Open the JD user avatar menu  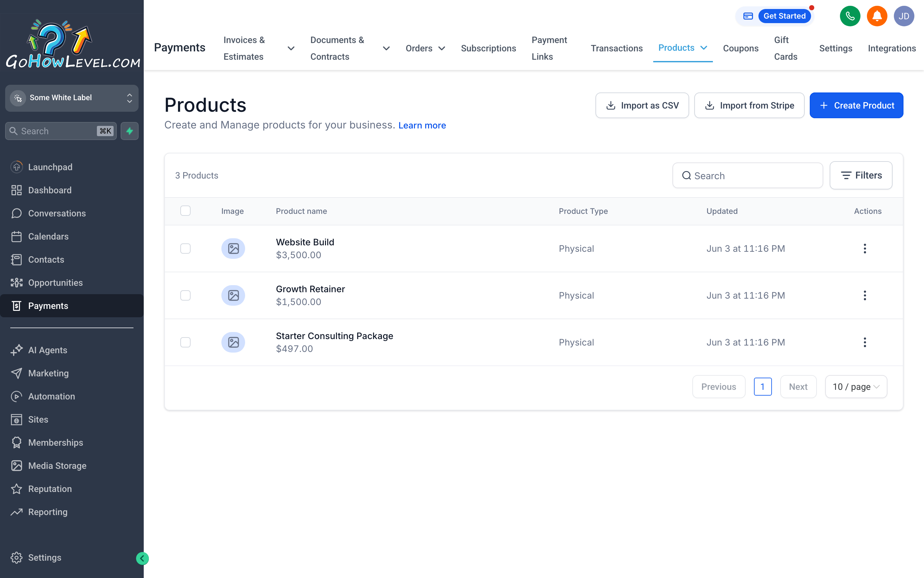pos(904,16)
